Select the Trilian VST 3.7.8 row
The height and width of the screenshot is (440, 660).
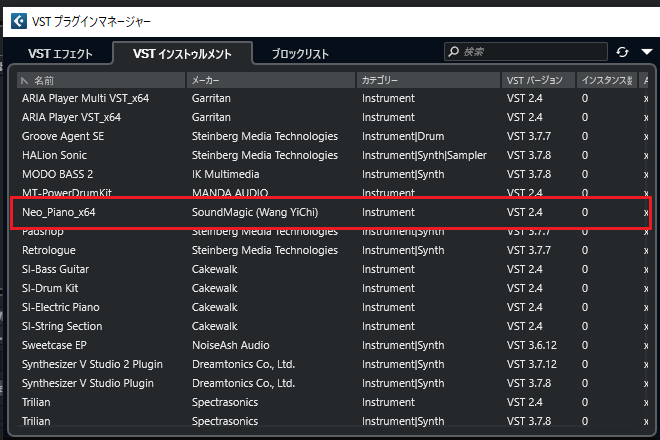[x=333, y=421]
